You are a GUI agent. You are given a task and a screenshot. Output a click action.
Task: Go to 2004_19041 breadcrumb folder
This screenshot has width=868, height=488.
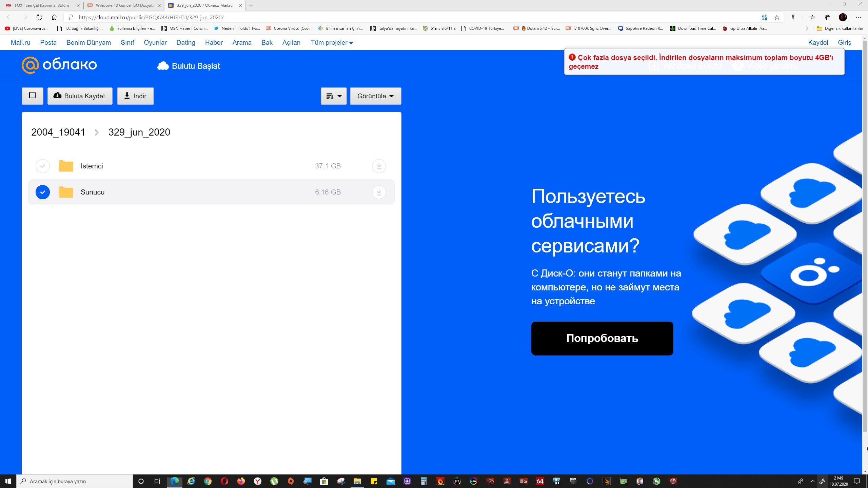[58, 132]
